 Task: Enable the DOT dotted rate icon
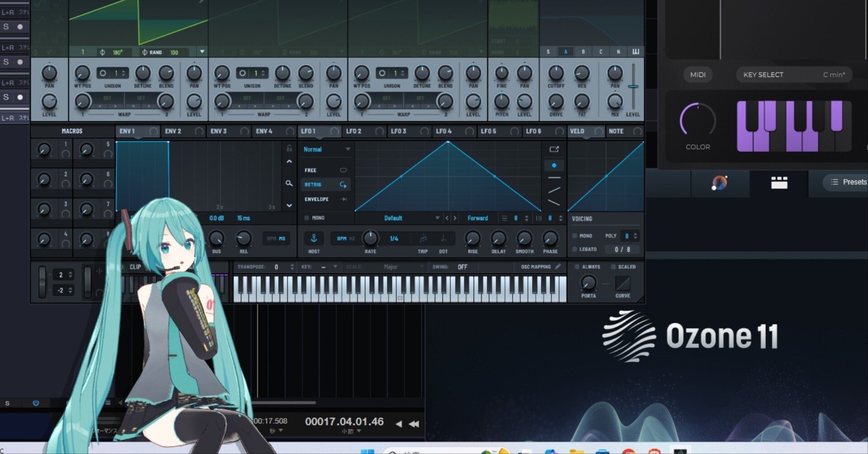pos(443,238)
